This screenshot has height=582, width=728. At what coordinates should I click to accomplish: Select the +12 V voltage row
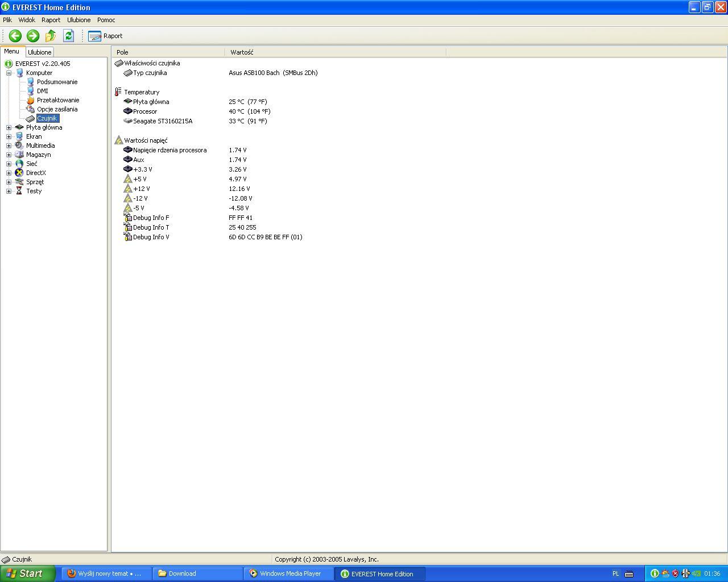(279, 189)
